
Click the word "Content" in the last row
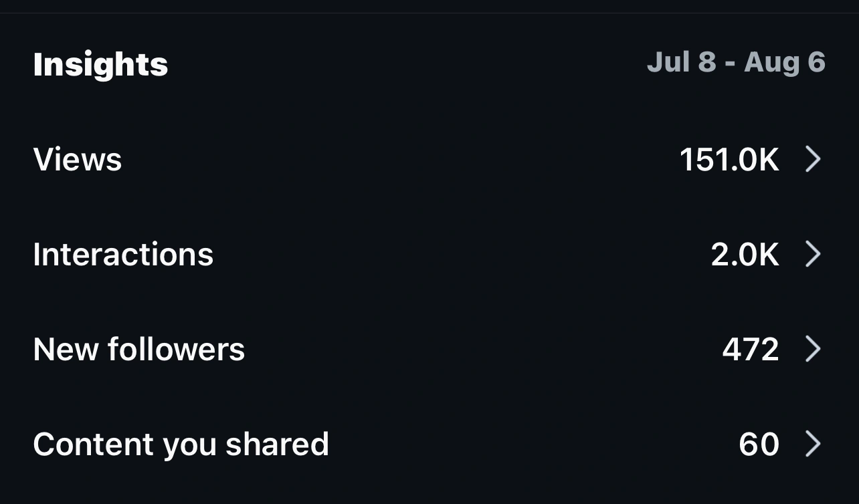(94, 445)
